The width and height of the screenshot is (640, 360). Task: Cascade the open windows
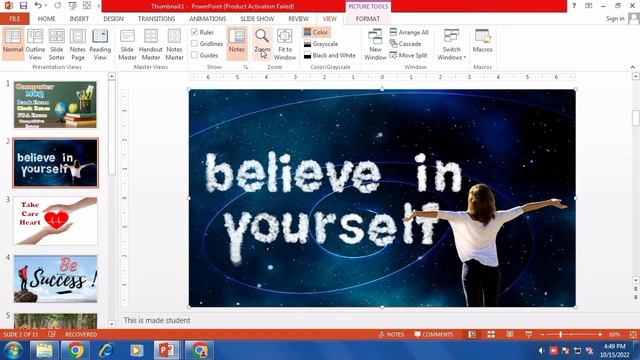click(x=405, y=44)
